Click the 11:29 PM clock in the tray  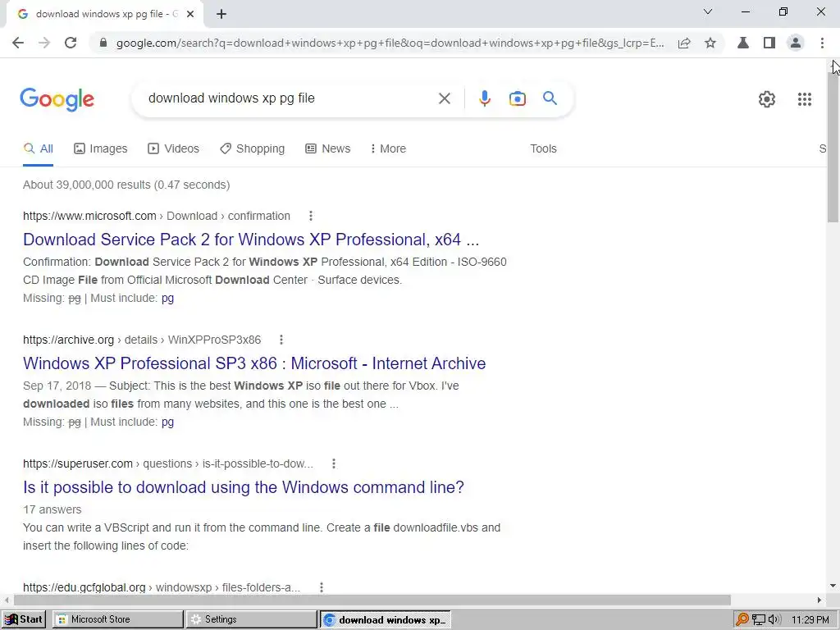[x=810, y=620]
